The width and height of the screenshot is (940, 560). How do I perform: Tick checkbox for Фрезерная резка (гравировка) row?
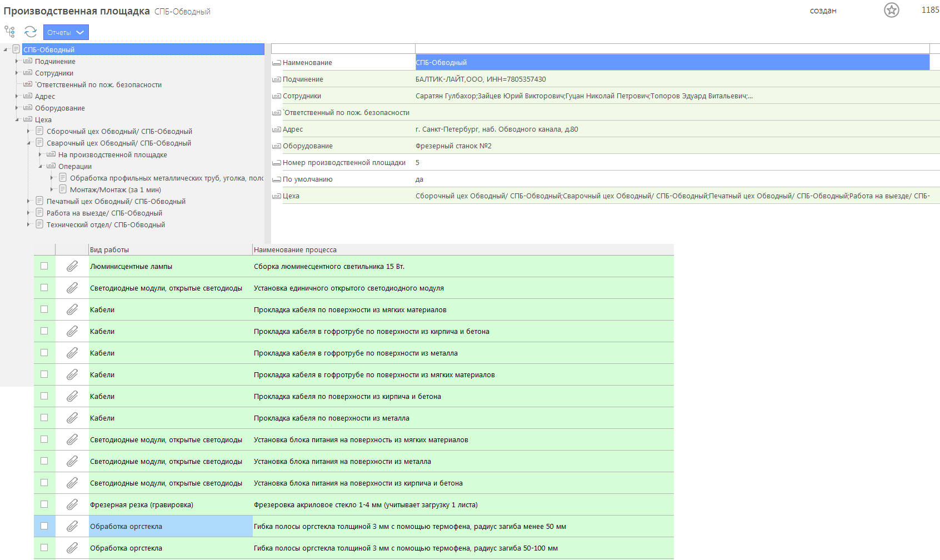(44, 504)
